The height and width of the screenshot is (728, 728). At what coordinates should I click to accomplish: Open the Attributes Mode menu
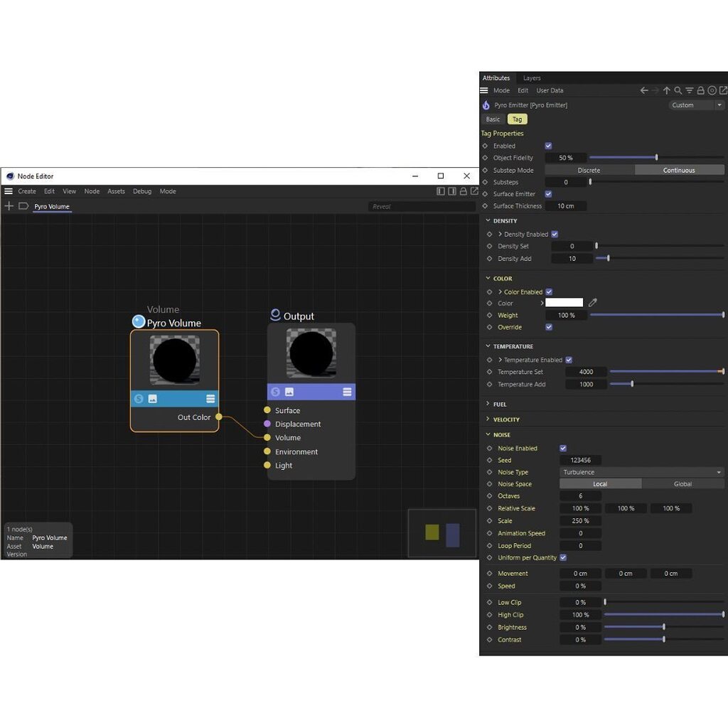coord(501,90)
